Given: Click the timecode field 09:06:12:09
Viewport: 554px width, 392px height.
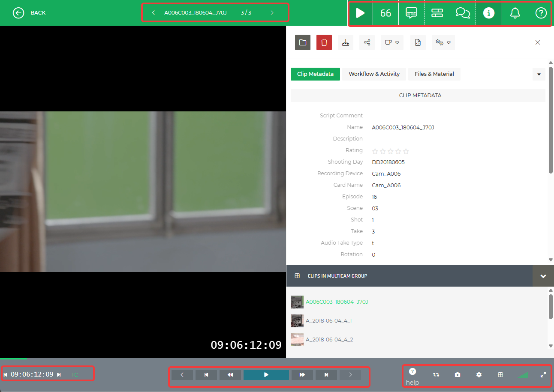Looking at the screenshot, I should [x=32, y=374].
